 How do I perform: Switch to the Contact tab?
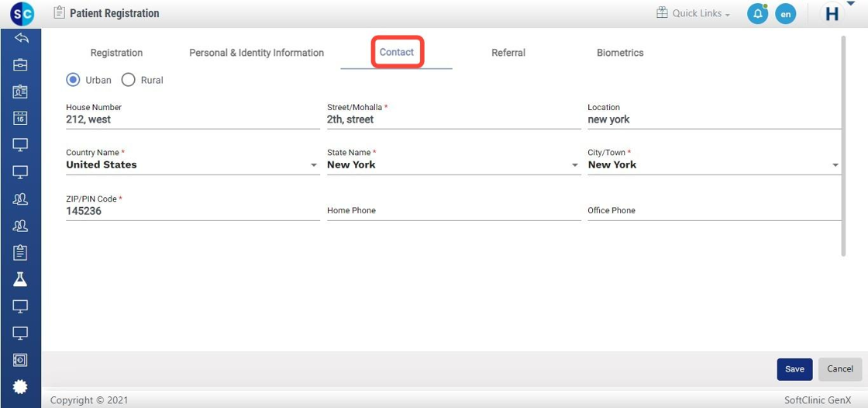pyautogui.click(x=397, y=52)
